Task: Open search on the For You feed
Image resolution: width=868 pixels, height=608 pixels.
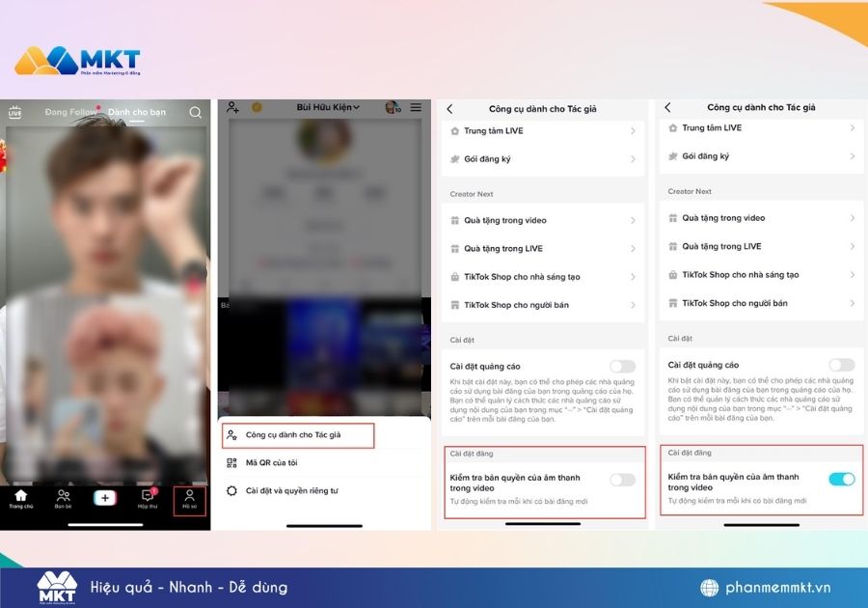Action: click(x=196, y=113)
